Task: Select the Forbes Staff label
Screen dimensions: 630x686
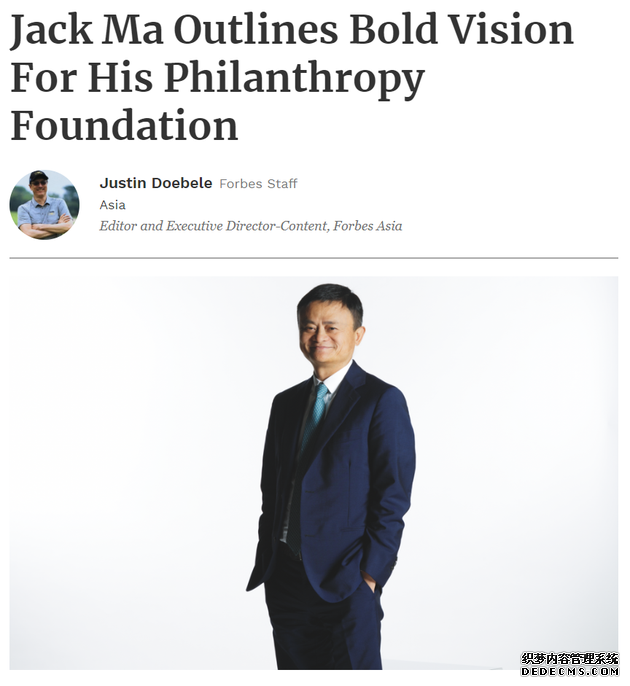Action: click(x=258, y=183)
